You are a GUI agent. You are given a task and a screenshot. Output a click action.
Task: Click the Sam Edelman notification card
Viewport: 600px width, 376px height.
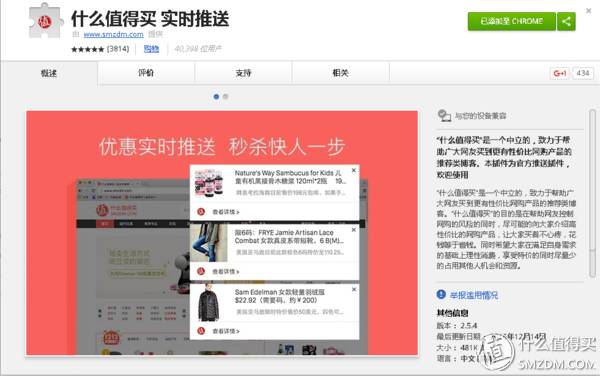(274, 312)
